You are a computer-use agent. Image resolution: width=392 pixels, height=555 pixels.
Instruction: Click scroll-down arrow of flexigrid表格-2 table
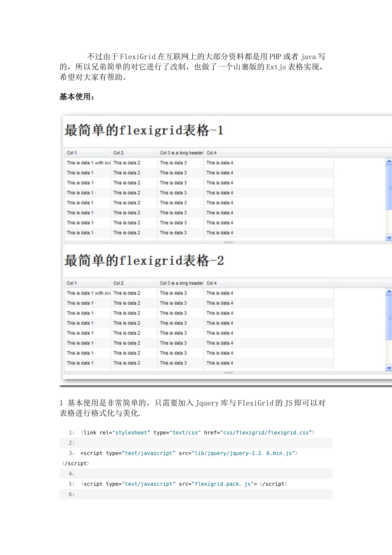pyautogui.click(x=389, y=368)
